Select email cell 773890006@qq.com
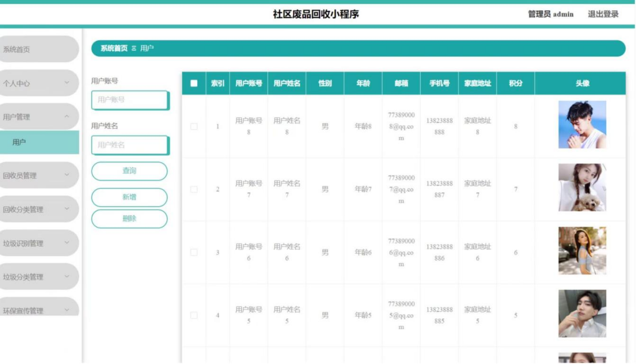This screenshot has width=636, height=364. 401,253
